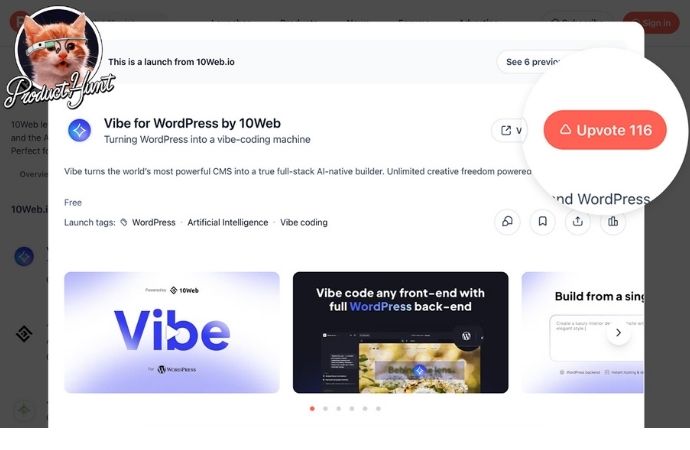Image resolution: width=690 pixels, height=450 pixels.
Task: Click the Upvote 116 button
Action: tap(605, 130)
